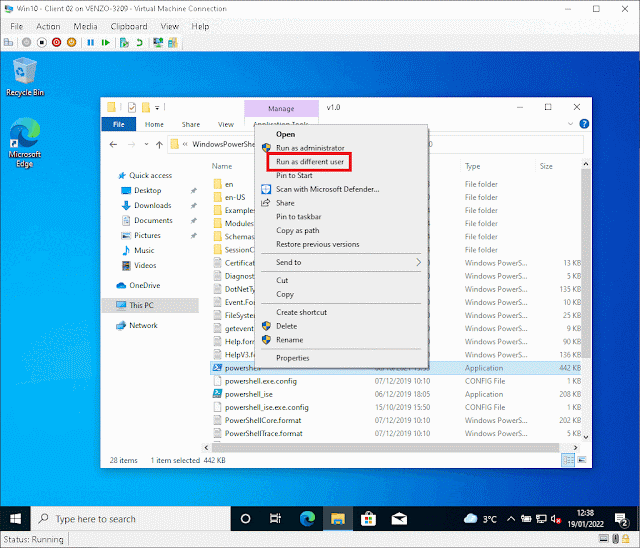Click the muted volume tray icon
The height and width of the screenshot is (548, 640).
(x=556, y=519)
